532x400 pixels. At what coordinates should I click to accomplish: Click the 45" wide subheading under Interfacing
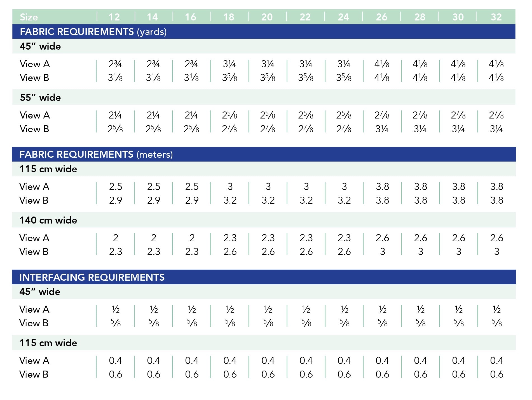pyautogui.click(x=40, y=292)
